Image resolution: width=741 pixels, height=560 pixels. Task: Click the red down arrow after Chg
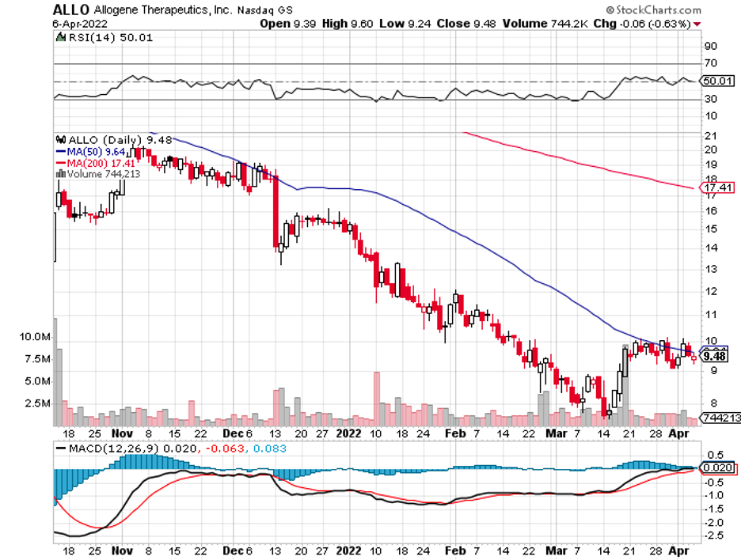click(x=697, y=24)
